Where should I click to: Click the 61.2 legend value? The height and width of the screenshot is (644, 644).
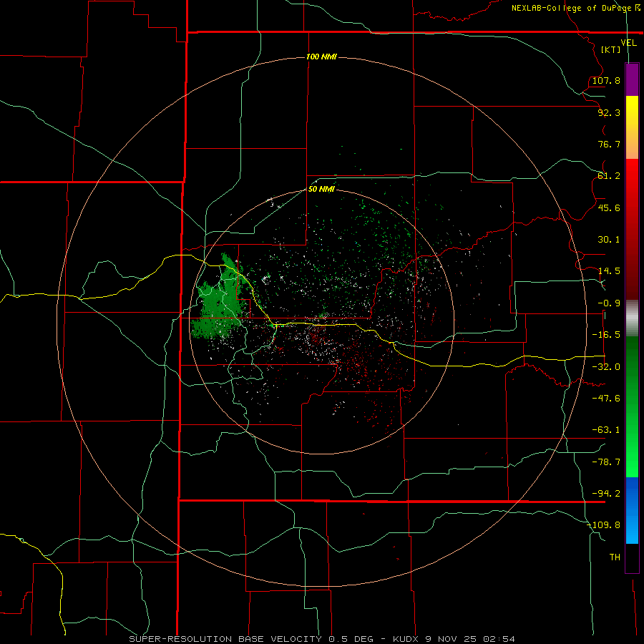[x=609, y=176]
